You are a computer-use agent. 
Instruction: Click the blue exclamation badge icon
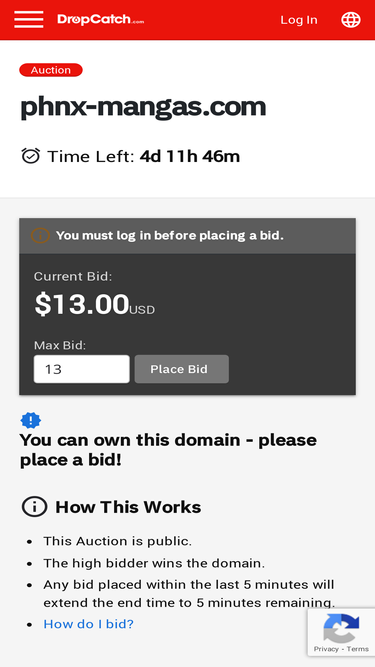[31, 421]
